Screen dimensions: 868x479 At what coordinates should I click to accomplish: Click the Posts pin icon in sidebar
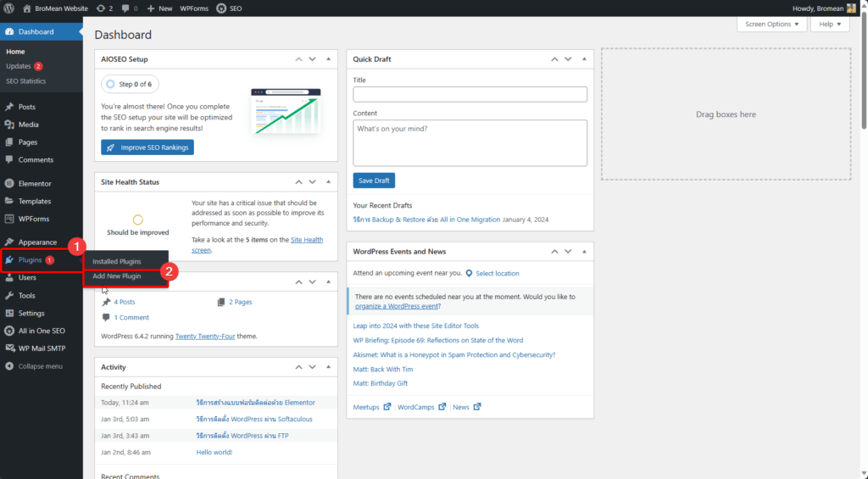pos(9,107)
